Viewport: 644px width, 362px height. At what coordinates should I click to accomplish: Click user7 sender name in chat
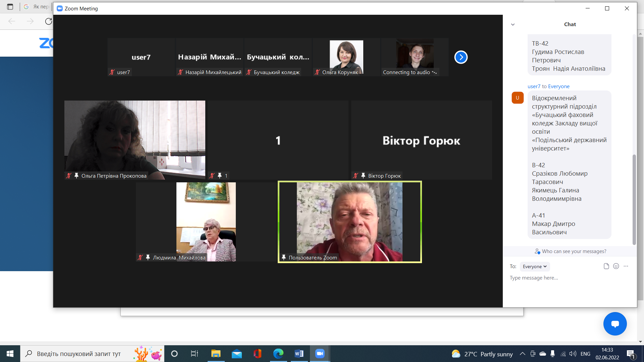(x=534, y=86)
